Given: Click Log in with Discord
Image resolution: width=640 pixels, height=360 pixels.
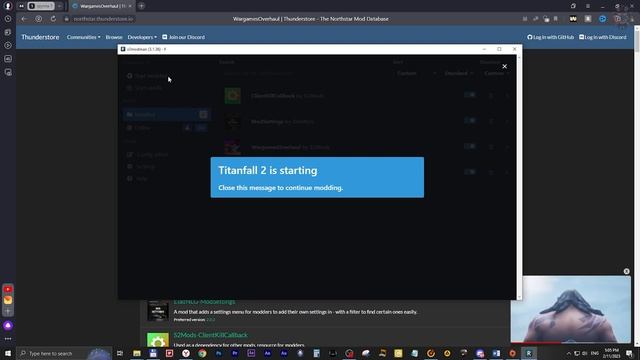Looking at the screenshot, I should [602, 37].
